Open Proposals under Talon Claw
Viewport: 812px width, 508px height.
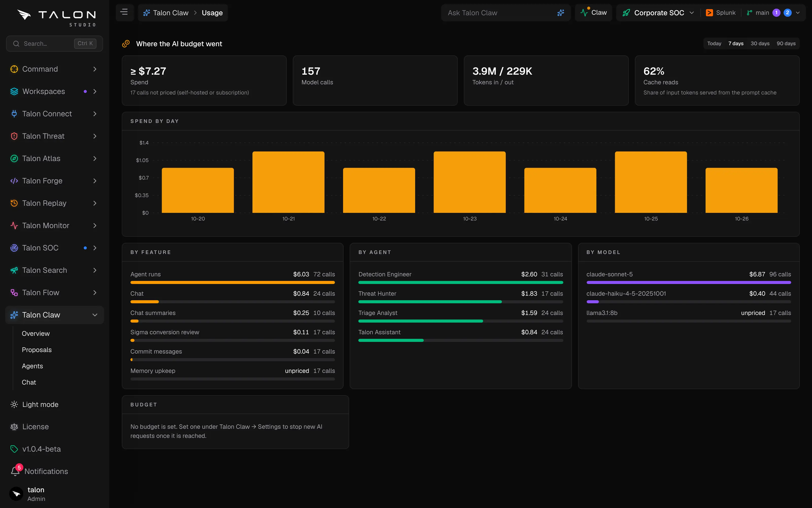[x=37, y=350]
